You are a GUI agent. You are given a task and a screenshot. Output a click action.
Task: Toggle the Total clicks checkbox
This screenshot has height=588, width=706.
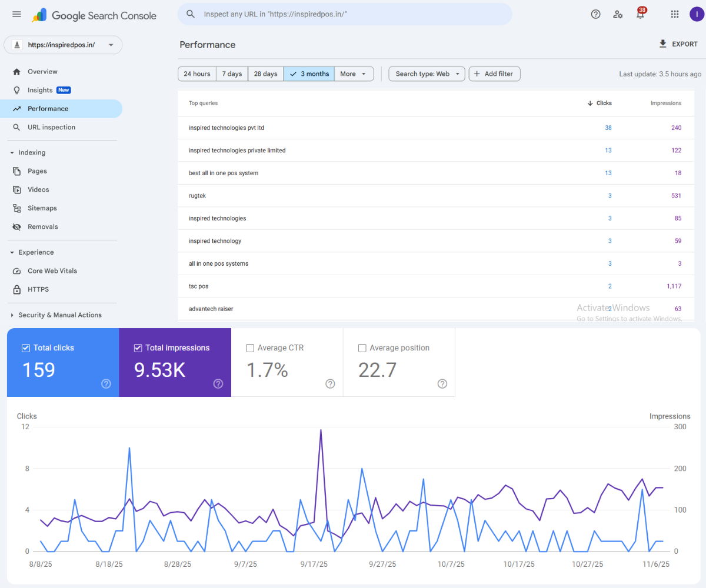coord(26,348)
